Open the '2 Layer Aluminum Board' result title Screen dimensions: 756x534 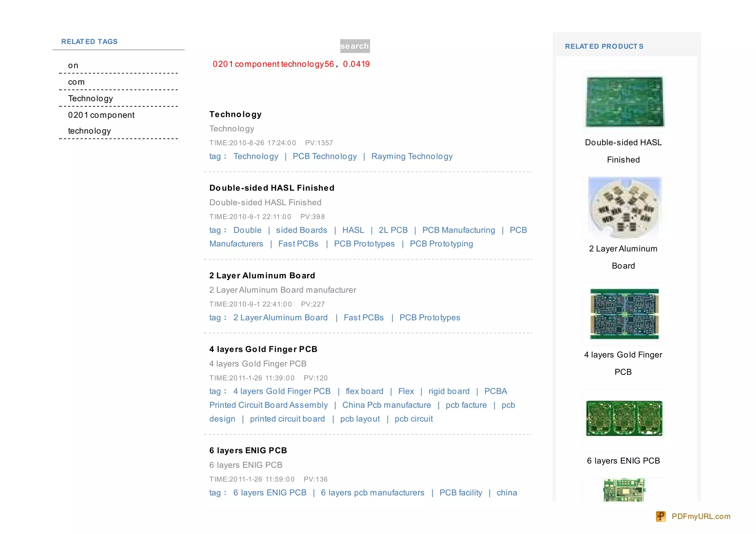tap(262, 276)
